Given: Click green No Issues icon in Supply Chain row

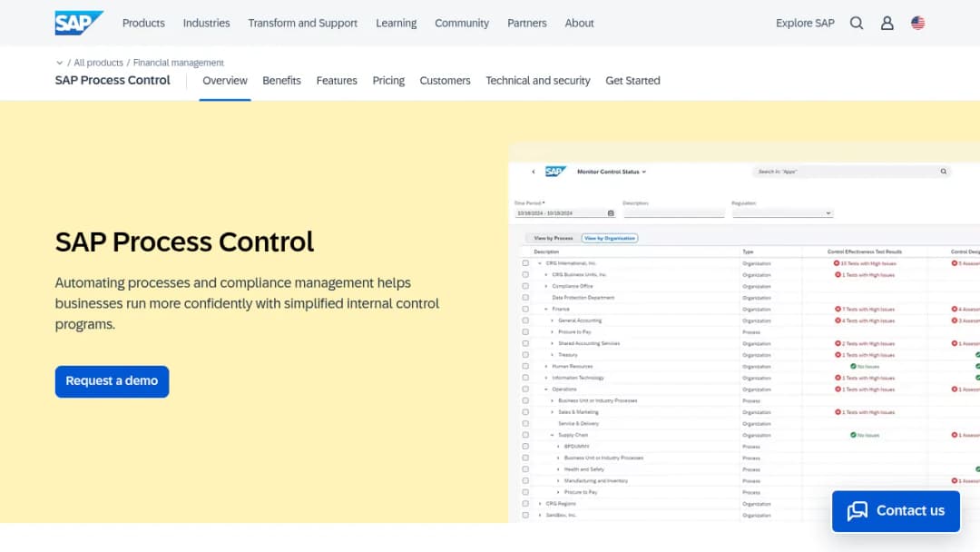Looking at the screenshot, I should (x=853, y=435).
